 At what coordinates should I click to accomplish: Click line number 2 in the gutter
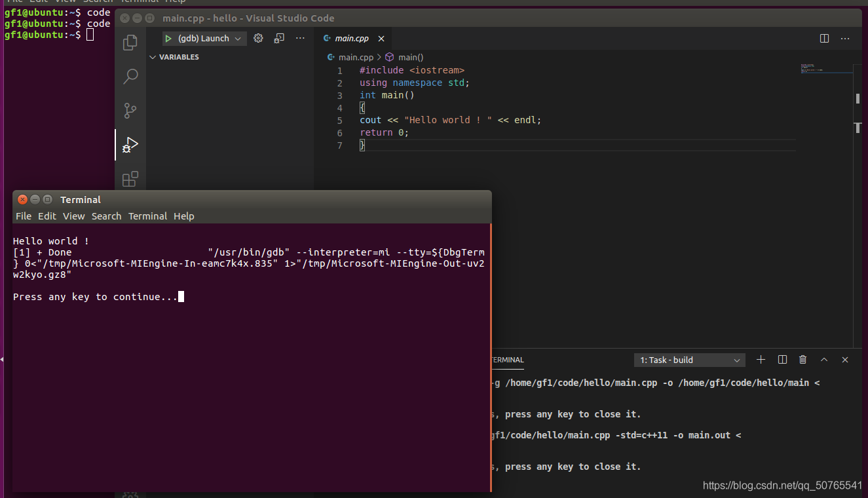340,83
